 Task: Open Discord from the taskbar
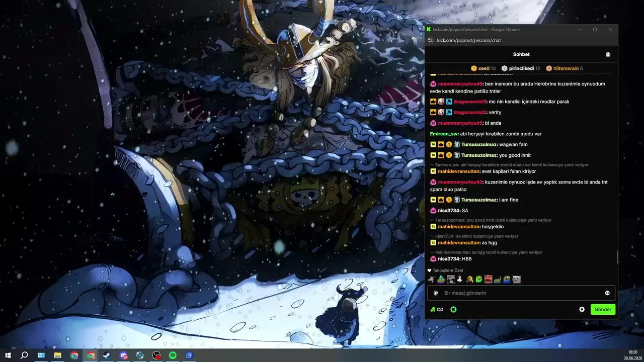[x=124, y=355]
